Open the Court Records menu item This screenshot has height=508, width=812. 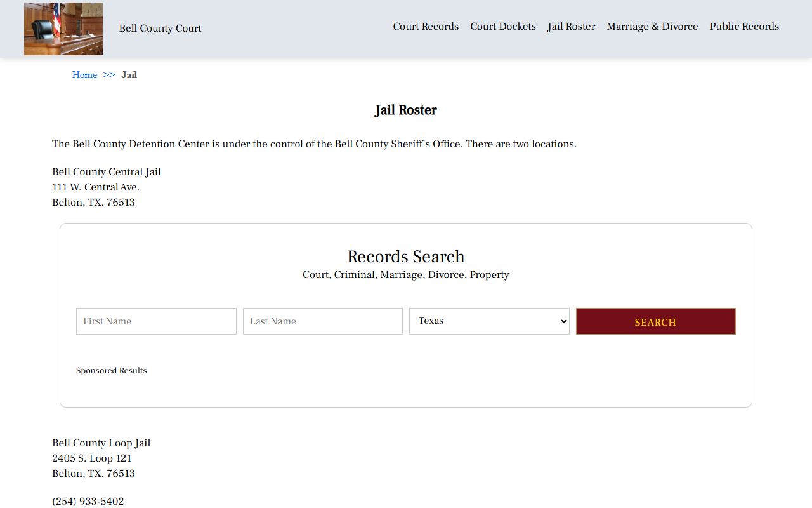point(426,27)
